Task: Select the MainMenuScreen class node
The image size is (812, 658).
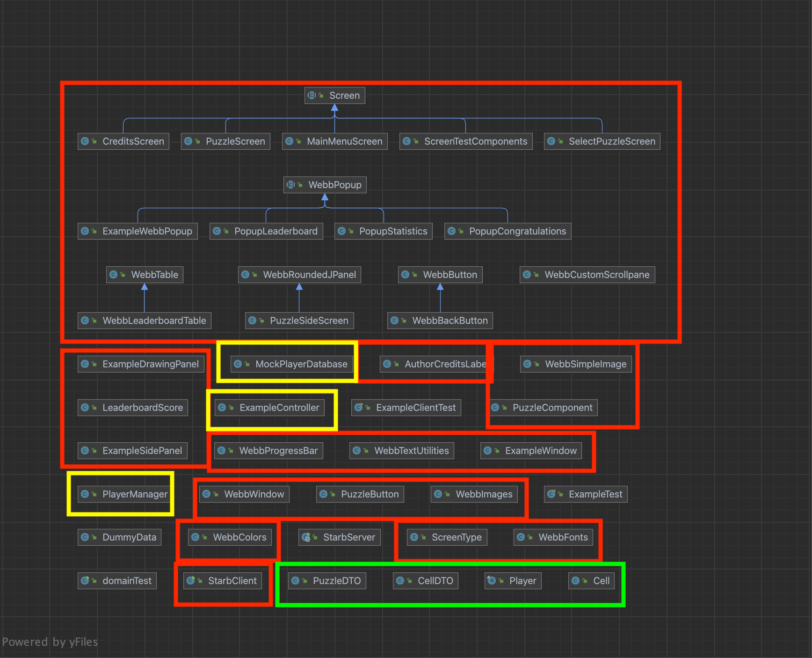Action: (335, 141)
